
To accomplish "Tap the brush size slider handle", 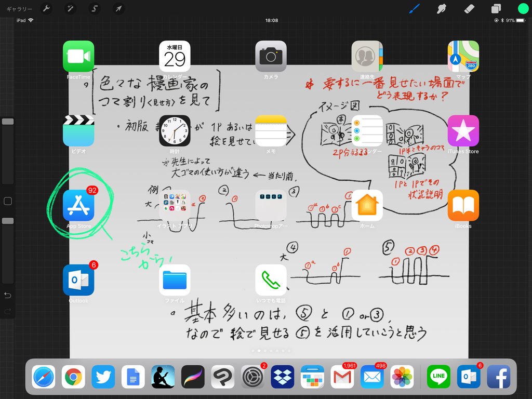I will [x=8, y=122].
